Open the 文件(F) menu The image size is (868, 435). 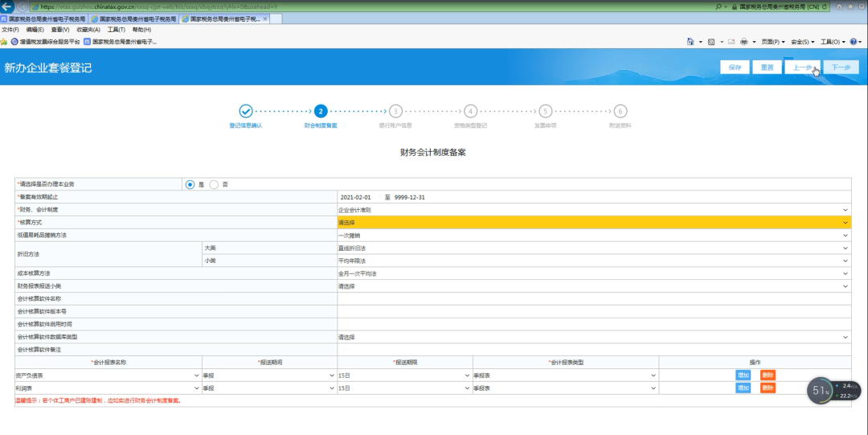[10, 30]
